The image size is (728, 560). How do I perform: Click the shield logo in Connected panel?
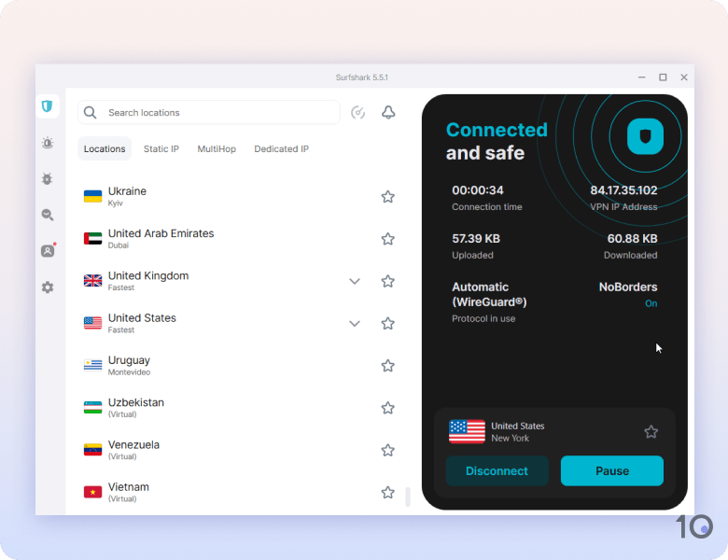(645, 136)
